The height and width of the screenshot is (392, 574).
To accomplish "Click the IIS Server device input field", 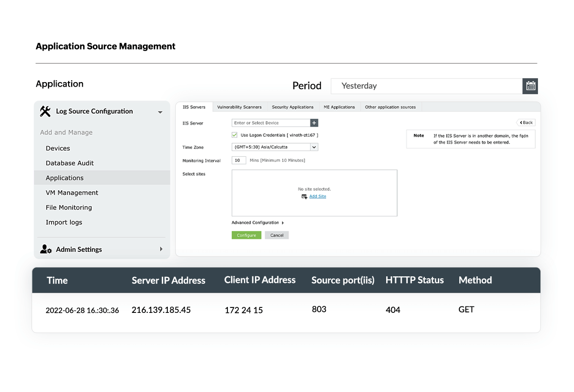I will point(271,123).
